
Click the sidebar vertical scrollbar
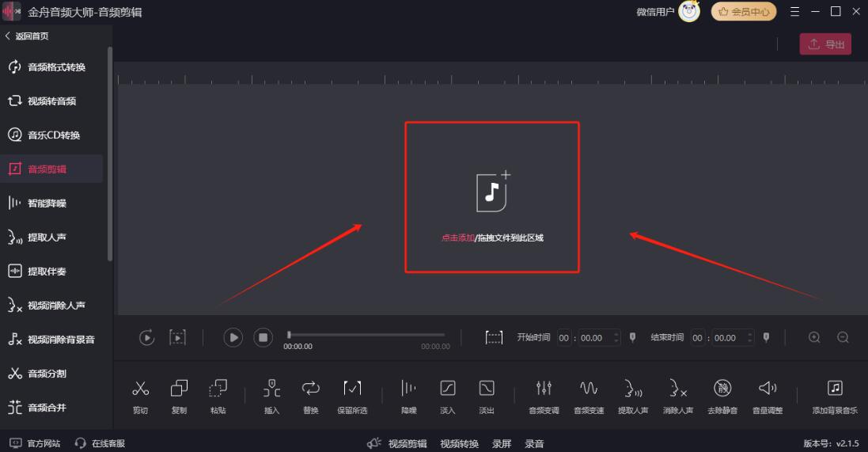tap(110, 154)
